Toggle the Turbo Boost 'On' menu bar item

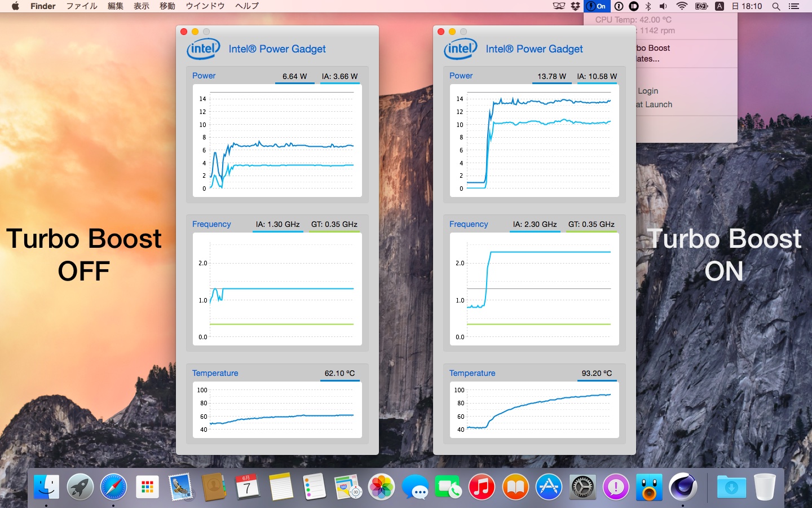pyautogui.click(x=596, y=6)
